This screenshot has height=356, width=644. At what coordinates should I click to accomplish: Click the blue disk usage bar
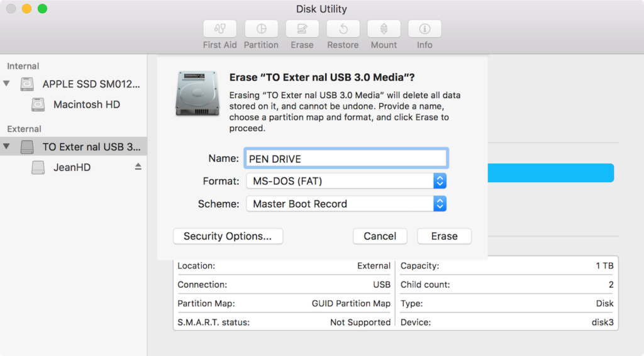[550, 173]
